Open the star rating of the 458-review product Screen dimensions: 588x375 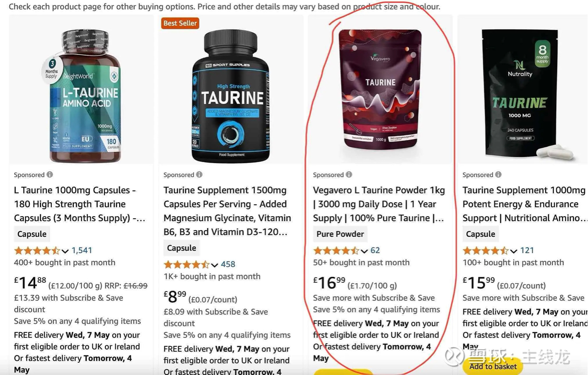click(x=187, y=265)
